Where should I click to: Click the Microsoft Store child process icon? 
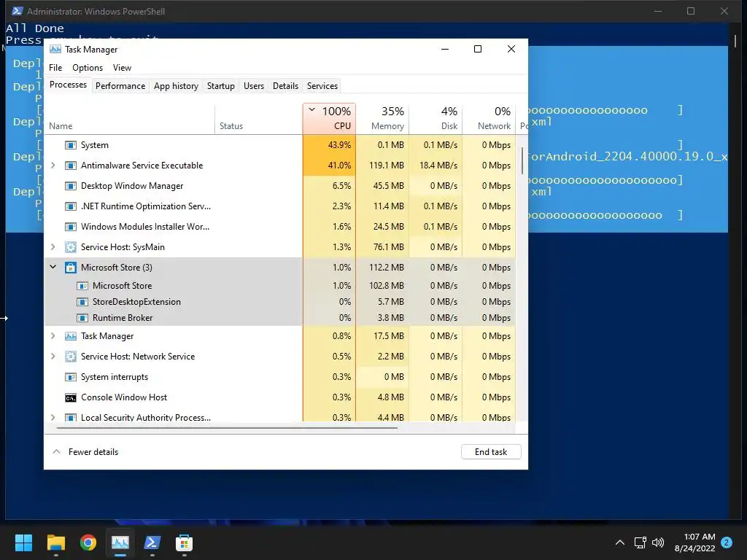(x=82, y=286)
